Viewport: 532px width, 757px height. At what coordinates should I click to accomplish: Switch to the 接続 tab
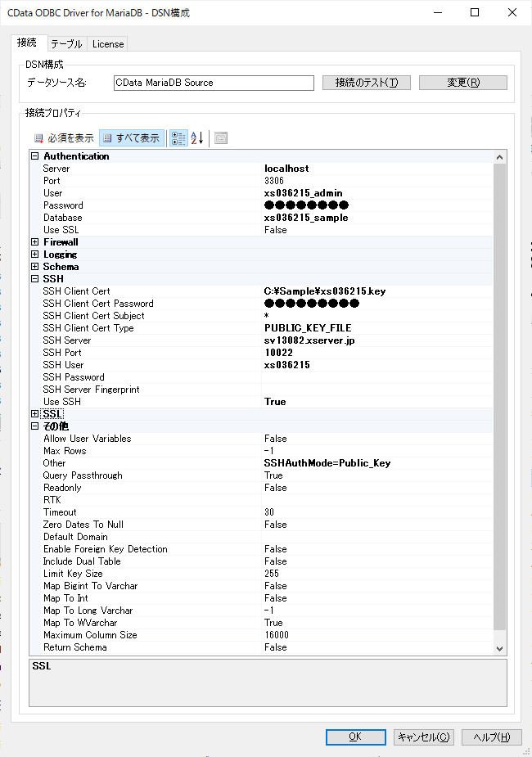[x=27, y=43]
